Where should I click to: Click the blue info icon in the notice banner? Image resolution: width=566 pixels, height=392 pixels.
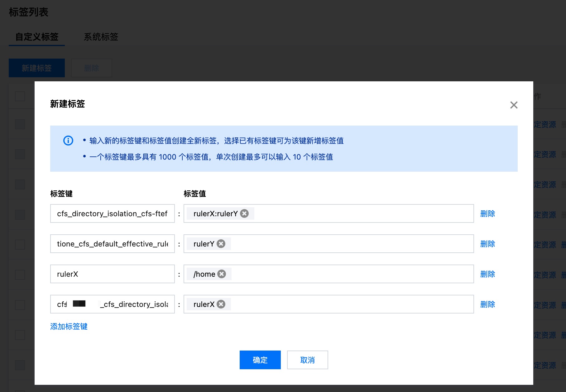tap(68, 141)
